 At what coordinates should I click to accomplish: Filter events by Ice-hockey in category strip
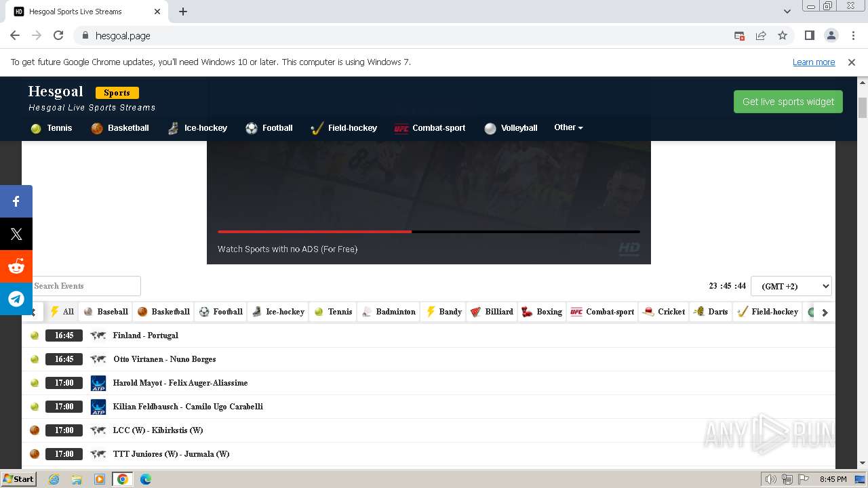(x=278, y=312)
